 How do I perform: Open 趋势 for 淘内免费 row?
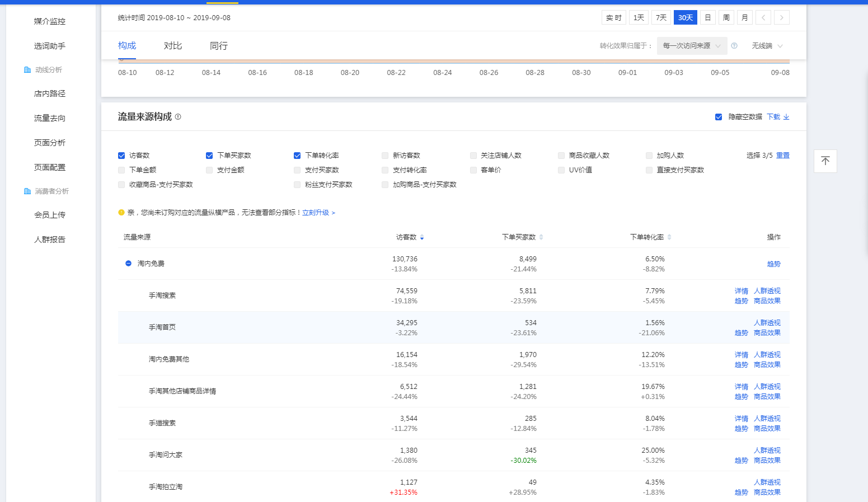pos(774,264)
